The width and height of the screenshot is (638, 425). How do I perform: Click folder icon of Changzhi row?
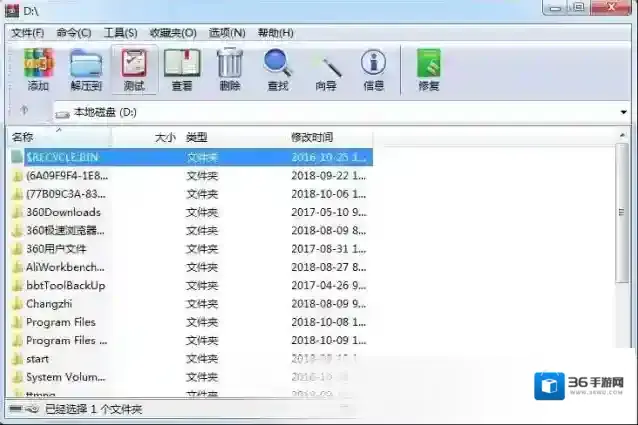pyautogui.click(x=17, y=304)
